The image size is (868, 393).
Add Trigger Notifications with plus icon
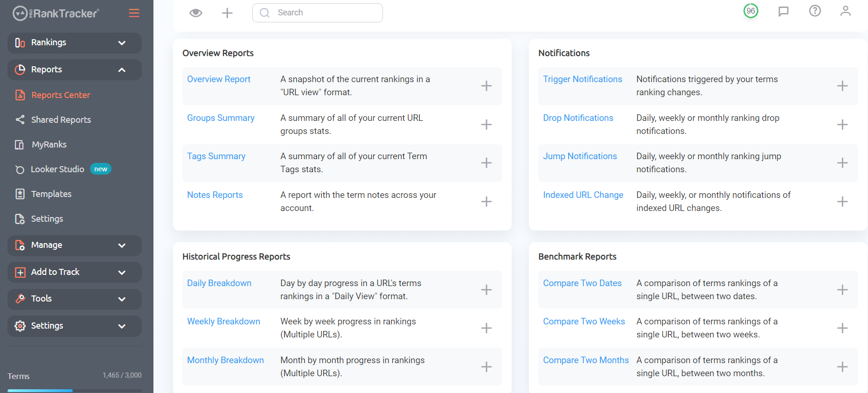pyautogui.click(x=842, y=86)
